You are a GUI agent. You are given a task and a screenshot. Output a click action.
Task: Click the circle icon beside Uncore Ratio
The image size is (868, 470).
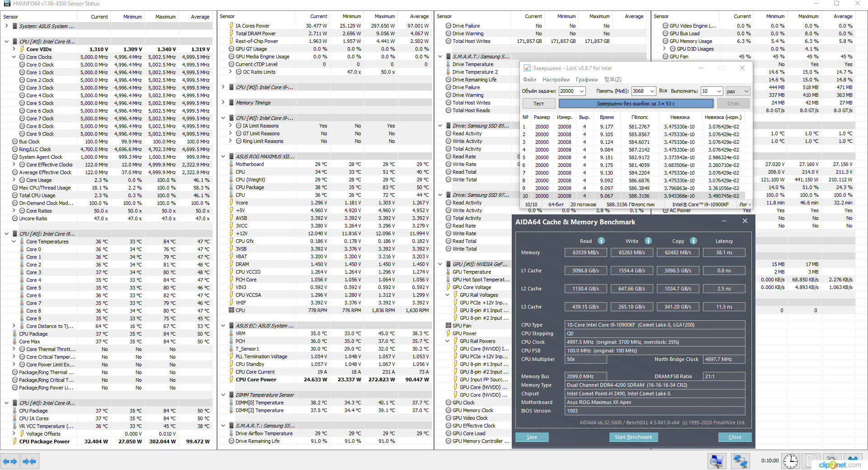15,218
